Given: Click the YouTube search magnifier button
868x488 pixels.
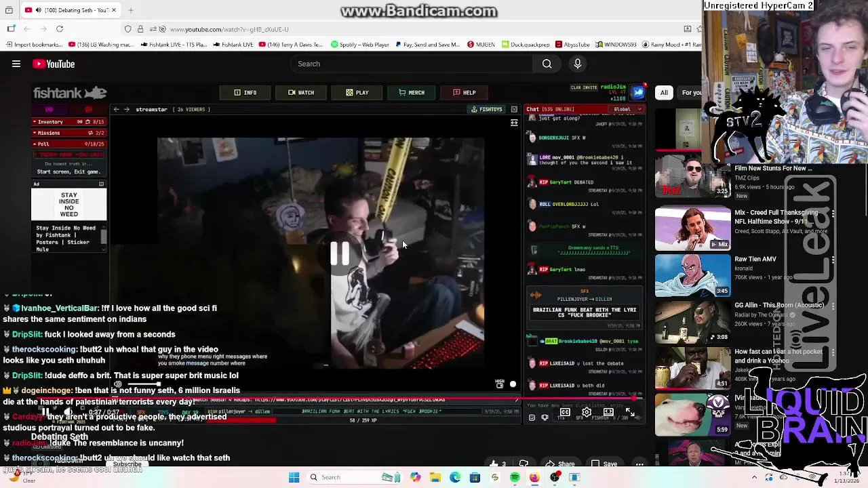Looking at the screenshot, I should coord(547,64).
